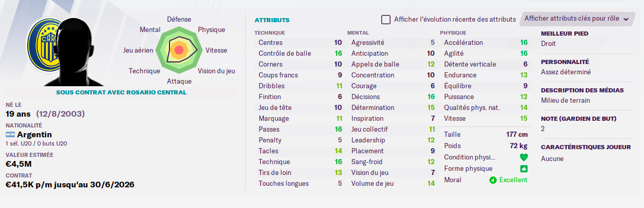This screenshot has width=644, height=208.
Task: Click the green heart condition icon
Action: [x=523, y=157]
